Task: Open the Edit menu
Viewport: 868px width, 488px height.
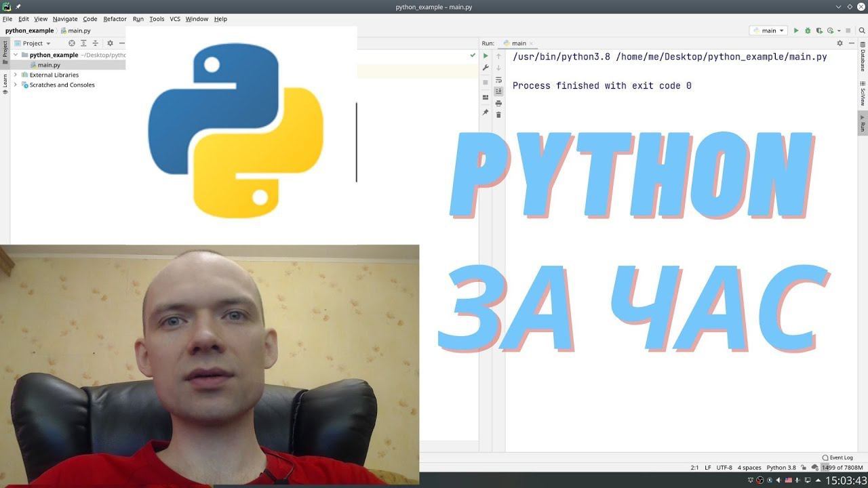Action: point(24,19)
